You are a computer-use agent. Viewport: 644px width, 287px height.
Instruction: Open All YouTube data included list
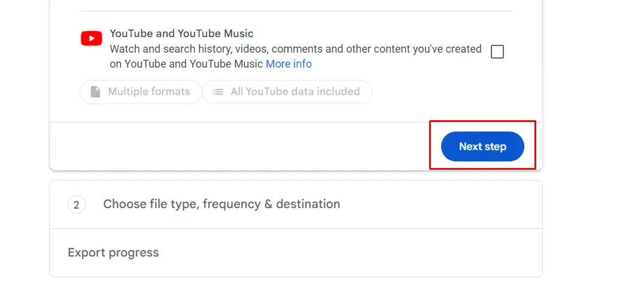pos(287,91)
